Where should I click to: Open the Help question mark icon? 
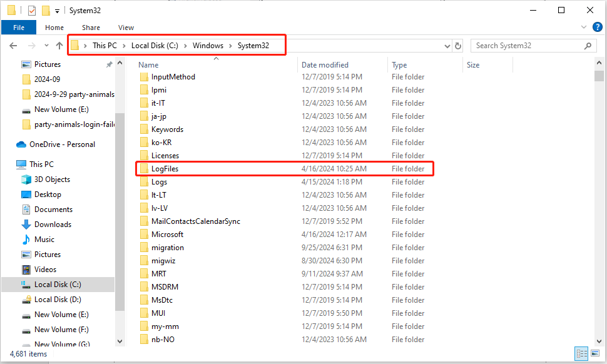coord(598,27)
